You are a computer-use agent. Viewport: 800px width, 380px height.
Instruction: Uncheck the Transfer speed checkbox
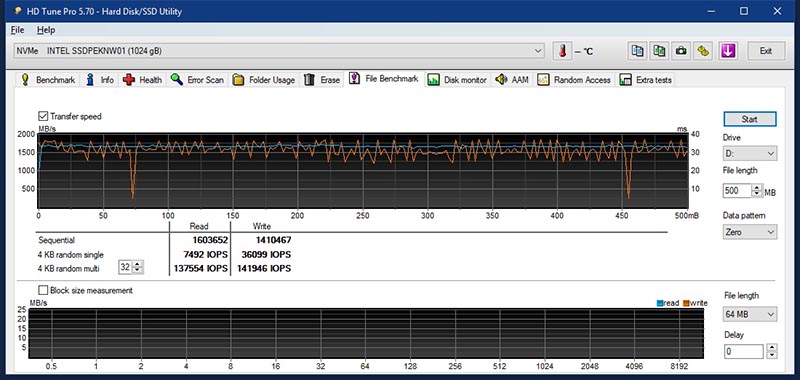43,116
